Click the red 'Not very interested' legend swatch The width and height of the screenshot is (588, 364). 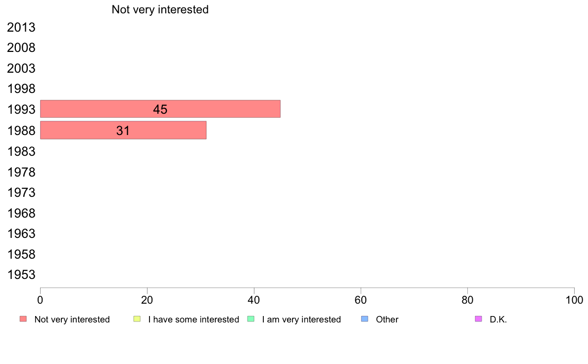pos(23,319)
